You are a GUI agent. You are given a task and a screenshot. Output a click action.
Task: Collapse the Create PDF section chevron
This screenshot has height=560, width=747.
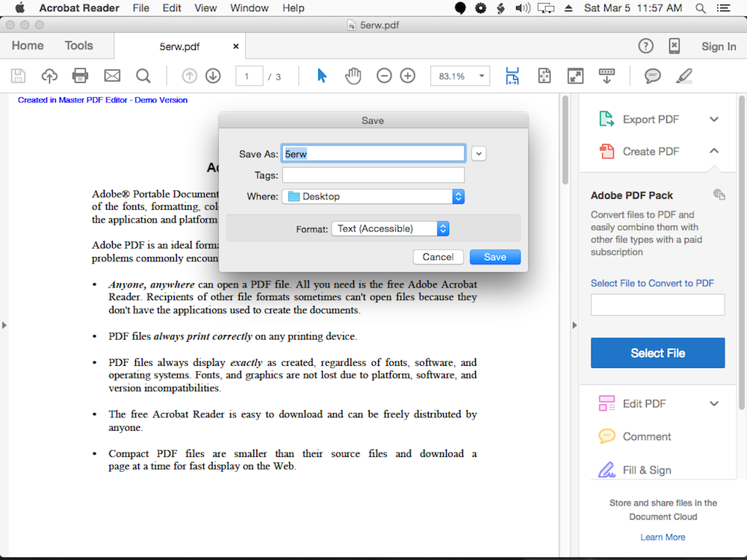click(x=713, y=151)
